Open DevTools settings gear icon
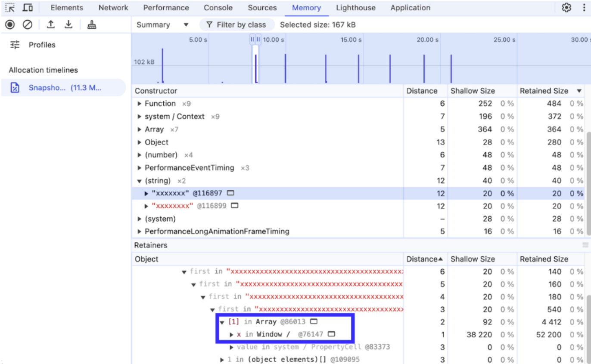This screenshot has width=591, height=364. coord(566,8)
